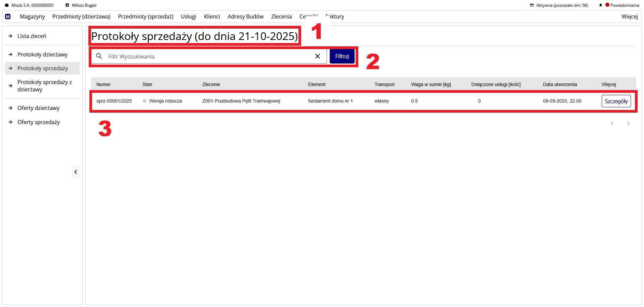
Task: Open Oferty sprzedaży in sidebar
Action: 39,122
